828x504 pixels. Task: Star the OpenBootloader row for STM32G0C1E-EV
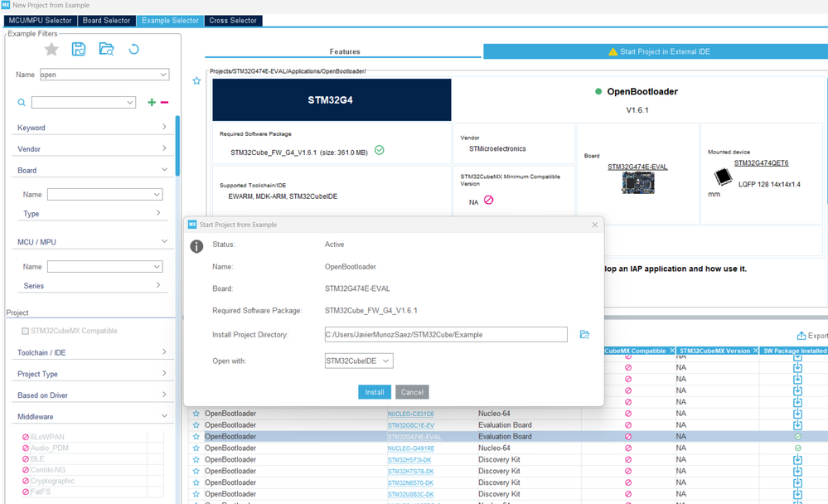pos(196,425)
